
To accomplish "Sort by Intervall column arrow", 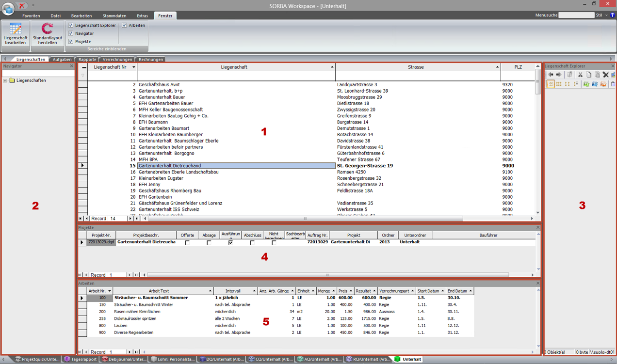I will coord(254,291).
